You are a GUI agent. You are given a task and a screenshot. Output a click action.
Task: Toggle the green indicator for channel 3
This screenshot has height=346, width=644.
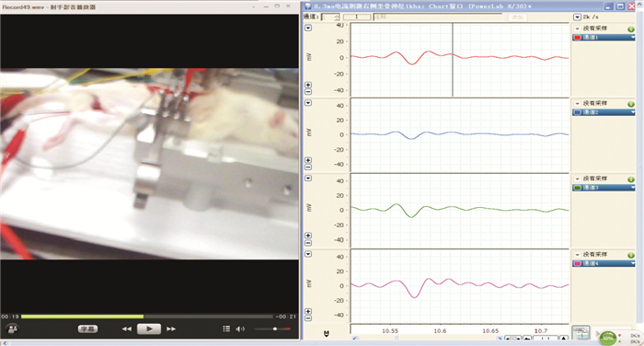click(631, 179)
